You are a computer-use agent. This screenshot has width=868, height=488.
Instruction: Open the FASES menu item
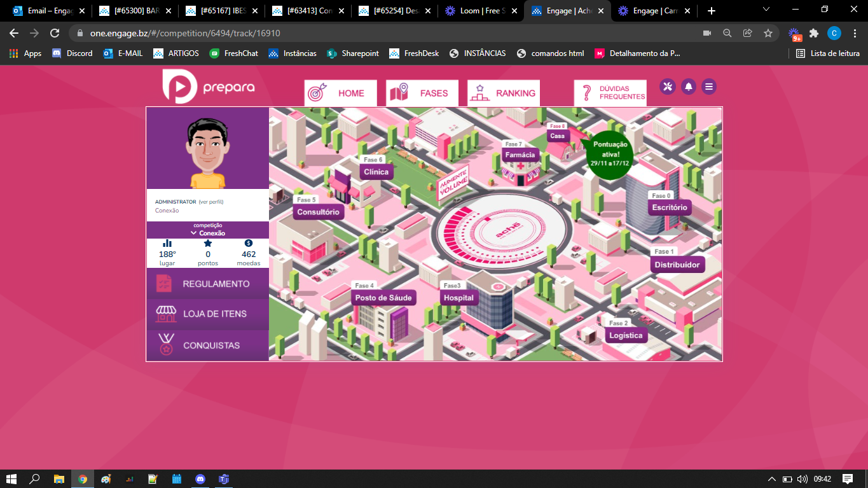pyautogui.click(x=422, y=93)
